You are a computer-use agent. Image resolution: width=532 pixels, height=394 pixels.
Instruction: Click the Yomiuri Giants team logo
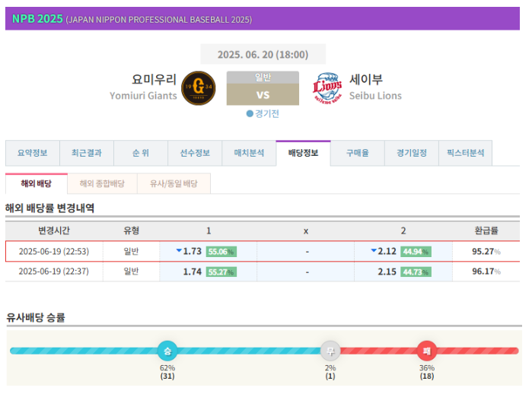click(199, 87)
